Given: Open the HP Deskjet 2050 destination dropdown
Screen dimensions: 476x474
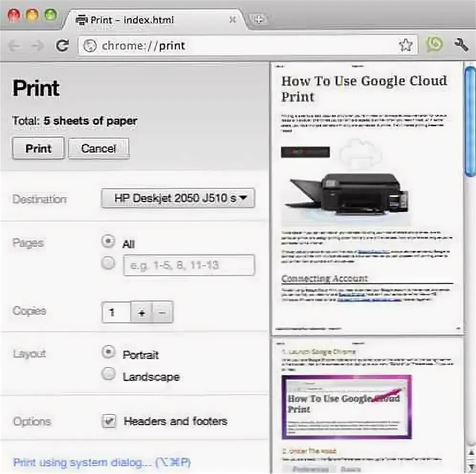Looking at the screenshot, I should 178,198.
